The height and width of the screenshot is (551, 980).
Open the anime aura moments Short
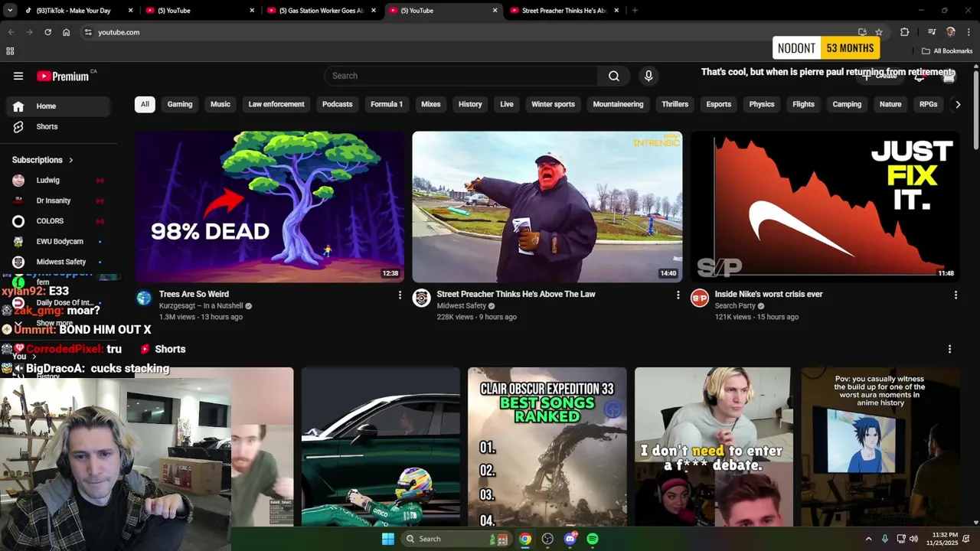pos(880,448)
